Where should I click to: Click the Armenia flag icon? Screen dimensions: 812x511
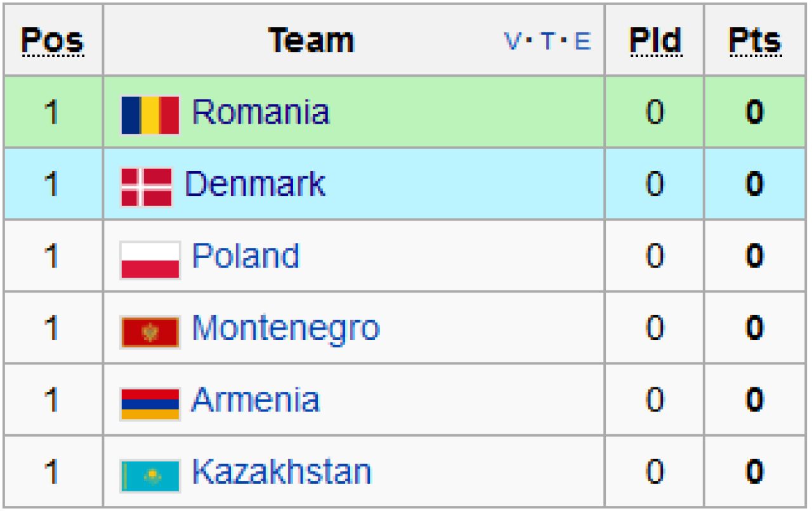point(150,404)
